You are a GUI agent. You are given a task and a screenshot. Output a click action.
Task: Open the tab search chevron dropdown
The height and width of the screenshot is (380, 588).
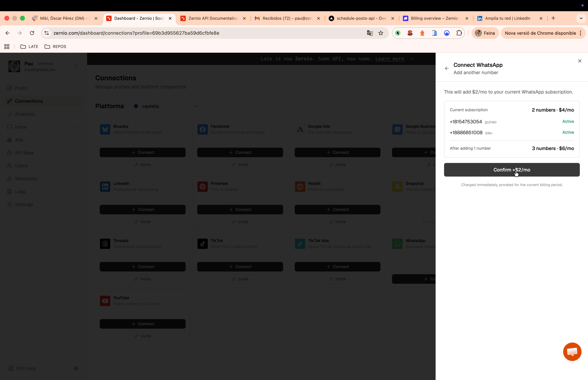point(581,18)
